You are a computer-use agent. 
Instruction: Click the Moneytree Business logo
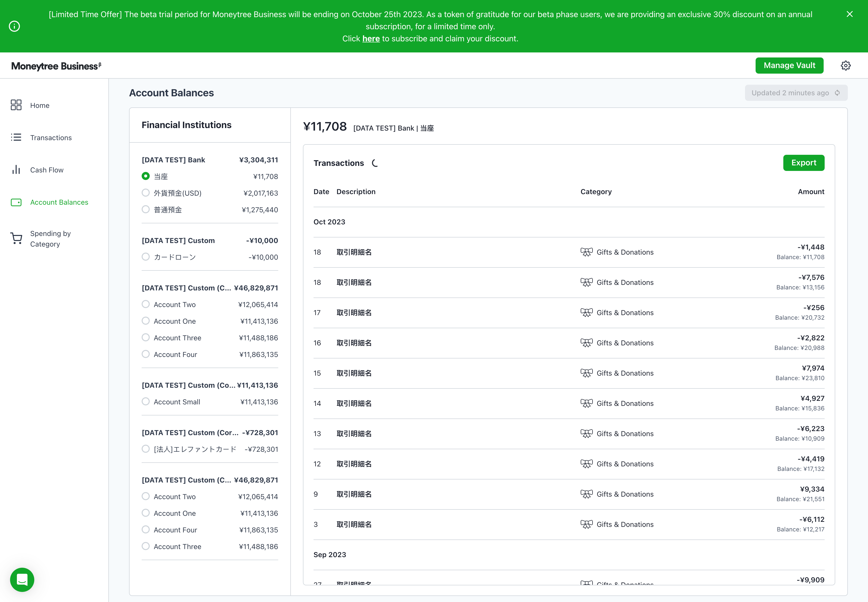(x=56, y=66)
